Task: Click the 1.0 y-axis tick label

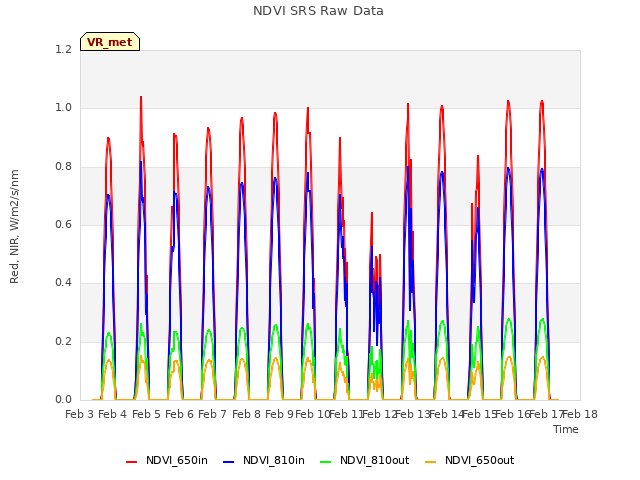Action: coord(63,108)
